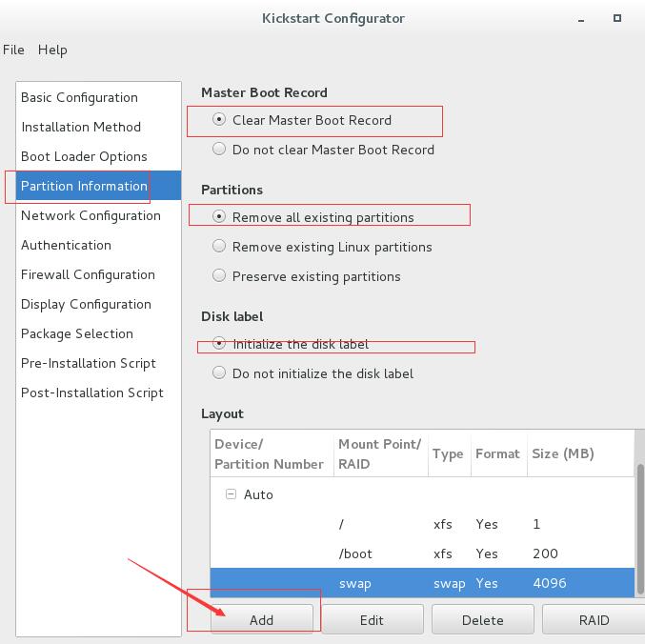The height and width of the screenshot is (644, 645).
Task: Maximize the Kickstart Configurator window
Action: [x=617, y=18]
